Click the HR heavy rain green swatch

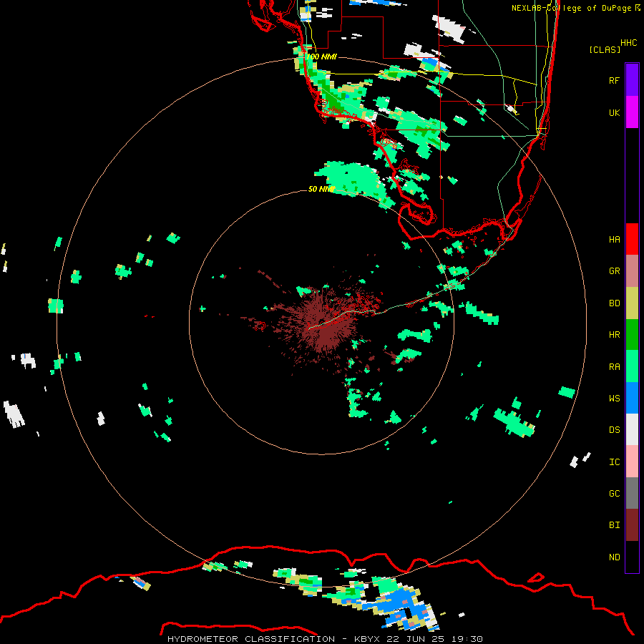coord(632,335)
